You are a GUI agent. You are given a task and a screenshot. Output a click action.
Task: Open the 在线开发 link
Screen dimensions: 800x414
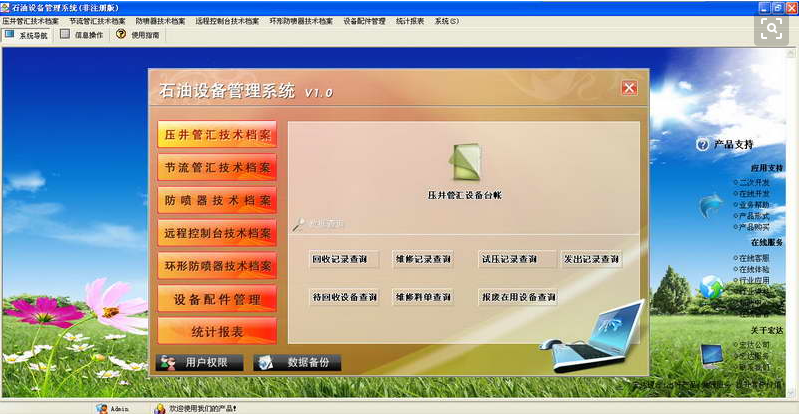pyautogui.click(x=754, y=193)
